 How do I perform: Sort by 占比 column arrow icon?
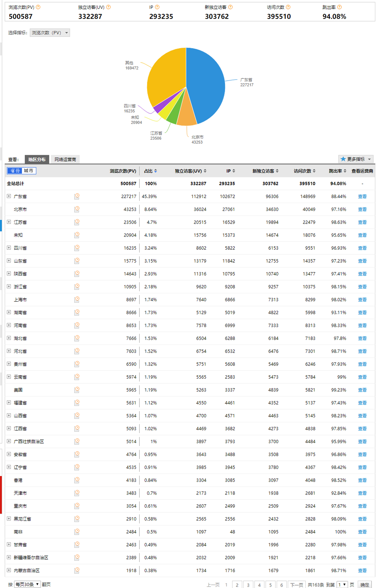coord(155,171)
